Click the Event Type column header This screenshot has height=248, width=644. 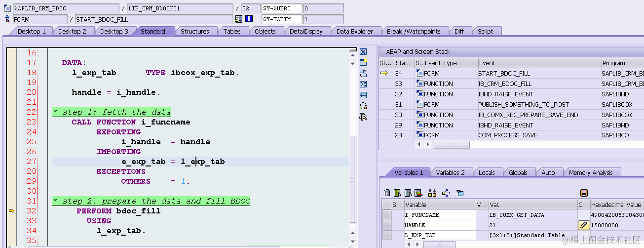point(451,63)
